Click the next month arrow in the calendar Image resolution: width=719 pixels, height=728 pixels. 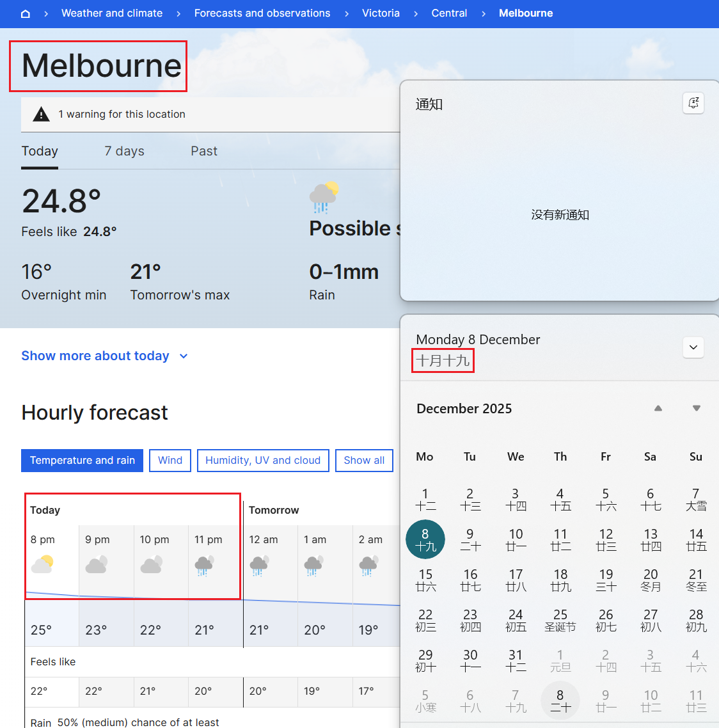[x=696, y=408]
